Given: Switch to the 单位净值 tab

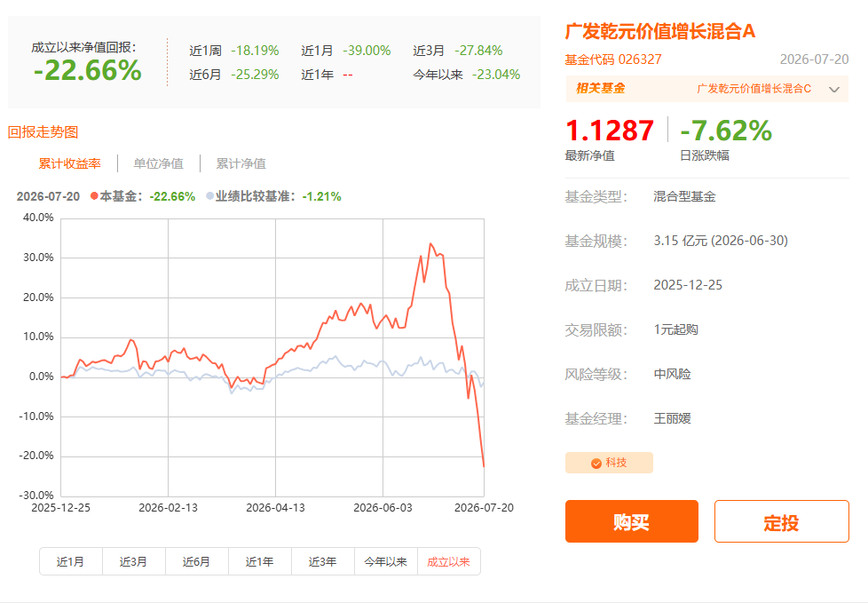Looking at the screenshot, I should tap(158, 163).
